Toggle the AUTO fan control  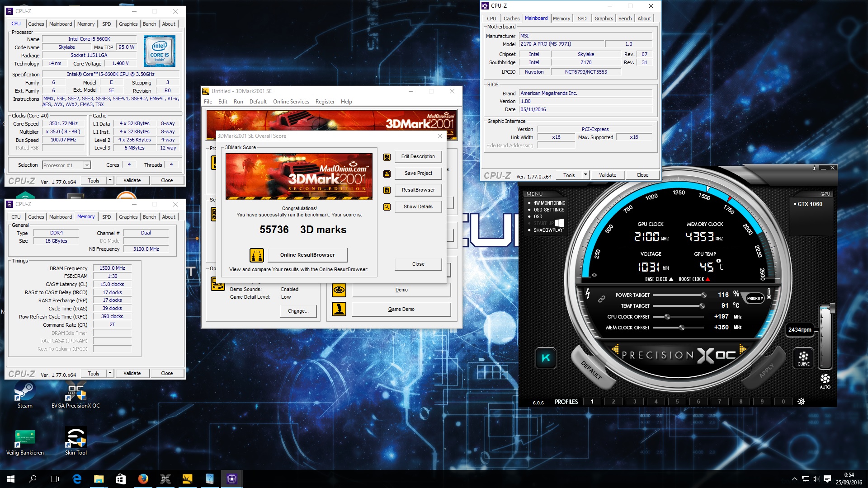click(825, 381)
